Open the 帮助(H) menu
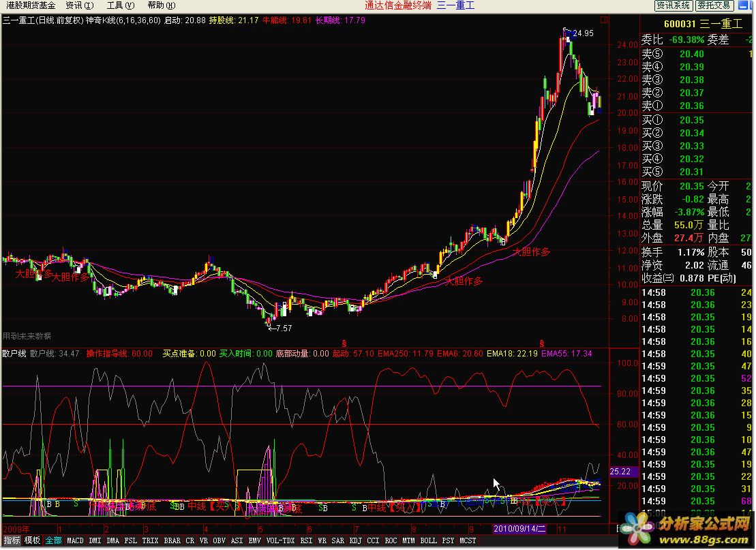756x550 pixels. 162,5
